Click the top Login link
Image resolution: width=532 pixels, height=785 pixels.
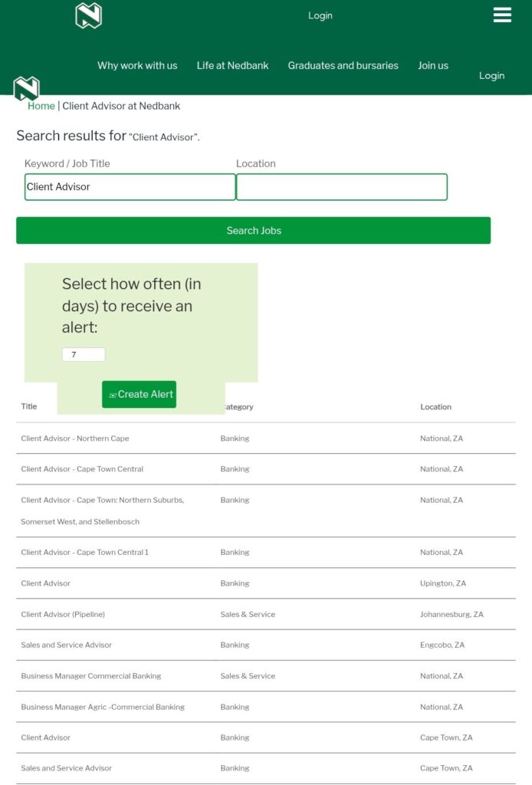pyautogui.click(x=320, y=15)
